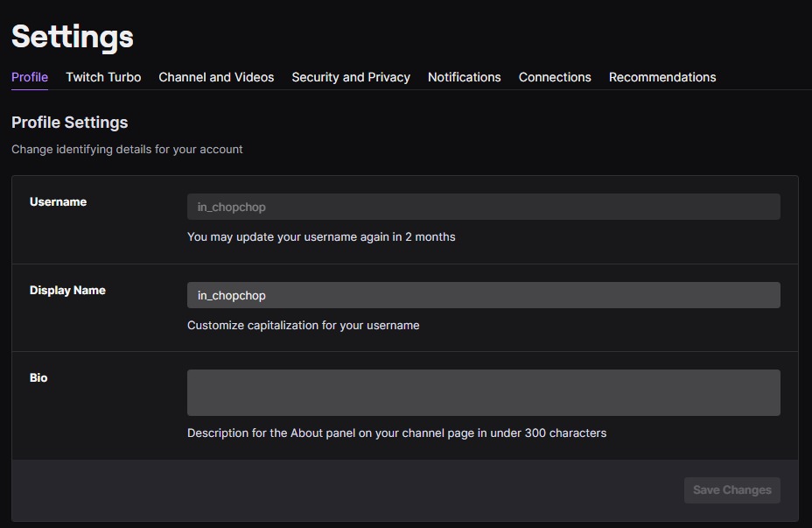Click the account details subtitle text

click(x=126, y=149)
